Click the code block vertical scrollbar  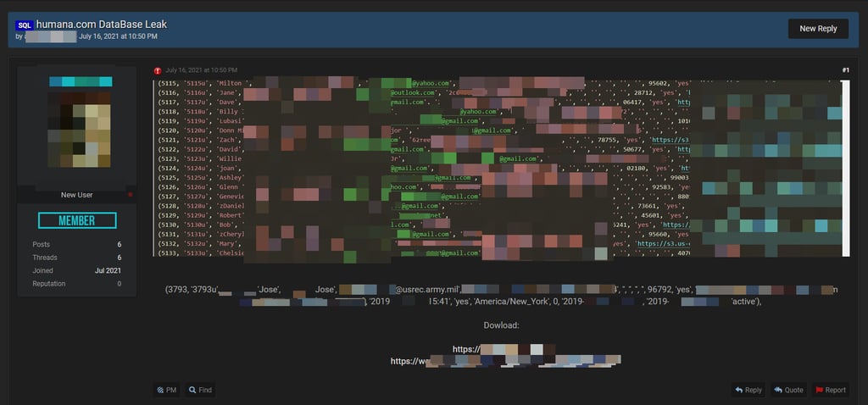click(846, 169)
